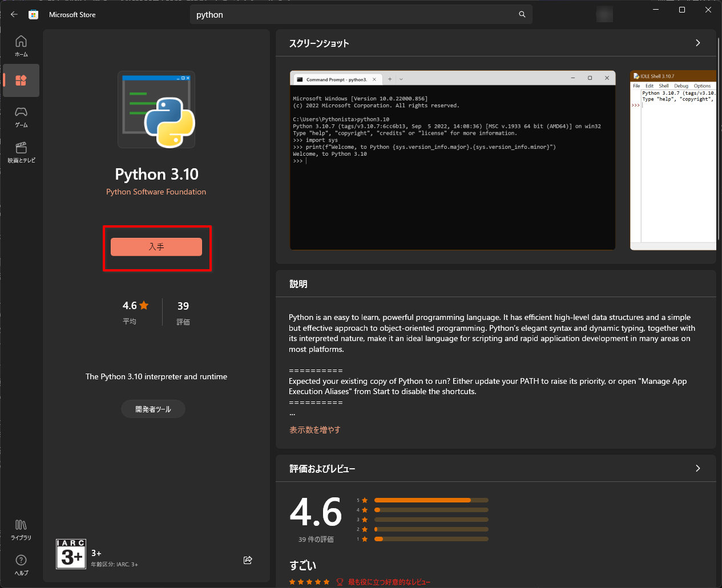Open the IDLE Shell screenshot thumbnail
Image resolution: width=722 pixels, height=588 pixels.
[x=673, y=160]
